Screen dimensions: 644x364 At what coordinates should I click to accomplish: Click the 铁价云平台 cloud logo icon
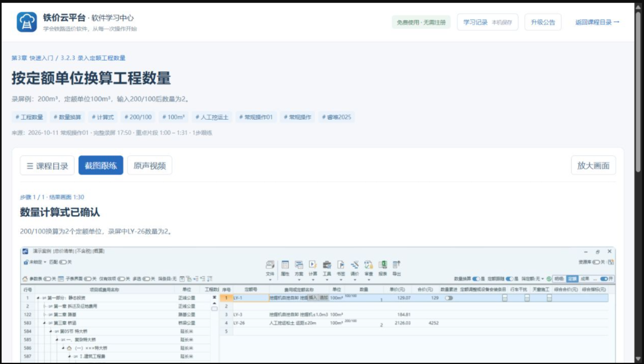click(x=27, y=22)
